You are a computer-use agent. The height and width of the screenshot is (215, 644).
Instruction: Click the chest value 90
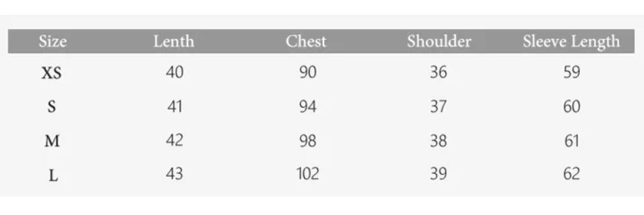point(307,73)
